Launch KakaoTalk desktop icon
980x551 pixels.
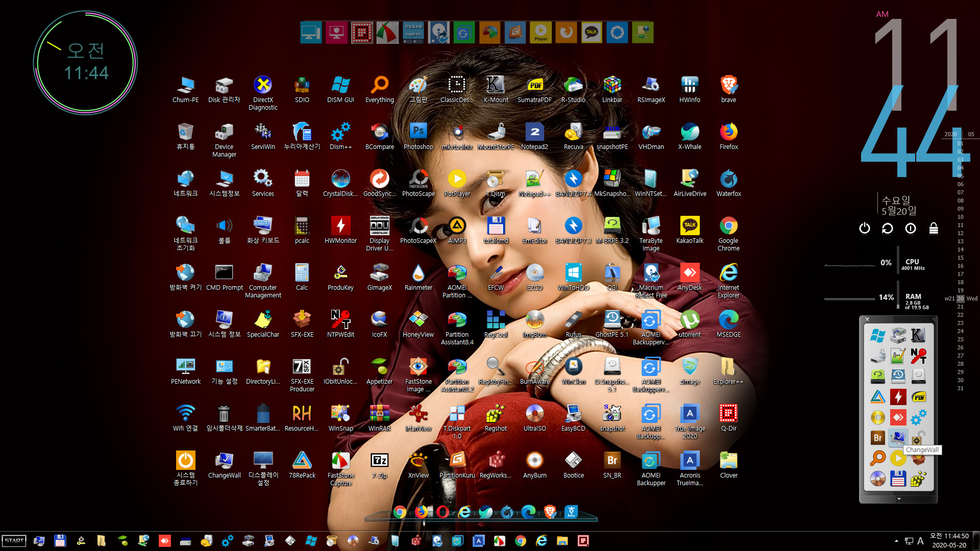click(690, 230)
